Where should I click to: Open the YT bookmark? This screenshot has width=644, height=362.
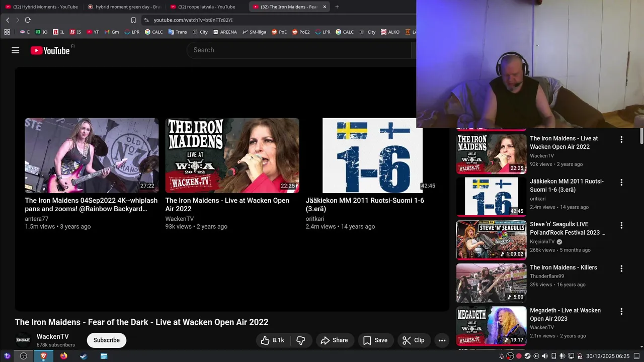click(x=93, y=32)
